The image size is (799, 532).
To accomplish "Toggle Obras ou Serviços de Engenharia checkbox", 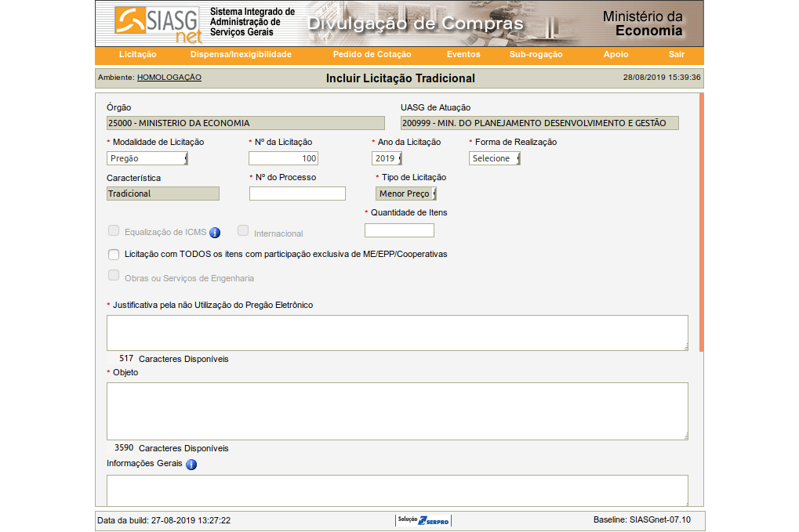I will pyautogui.click(x=114, y=276).
